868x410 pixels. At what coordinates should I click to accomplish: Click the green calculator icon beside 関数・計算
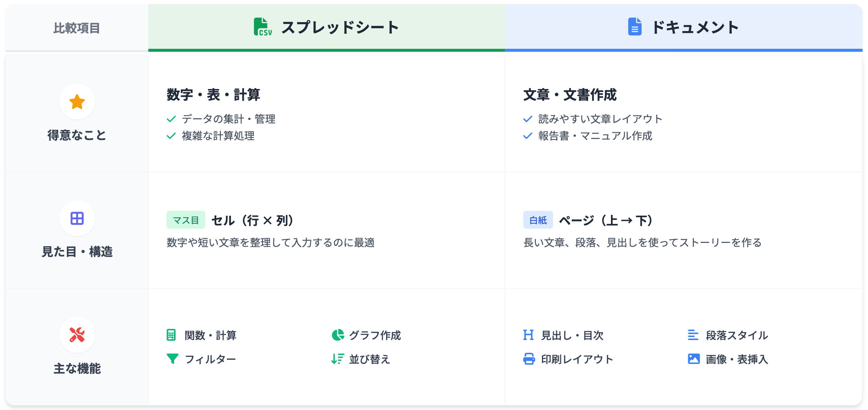[x=171, y=335]
